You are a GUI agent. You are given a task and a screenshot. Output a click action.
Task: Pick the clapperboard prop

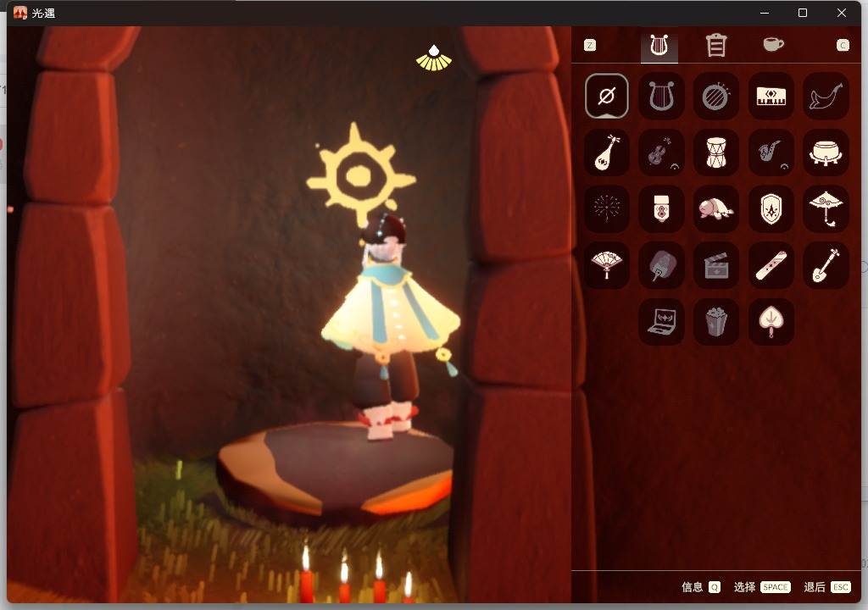[715, 265]
